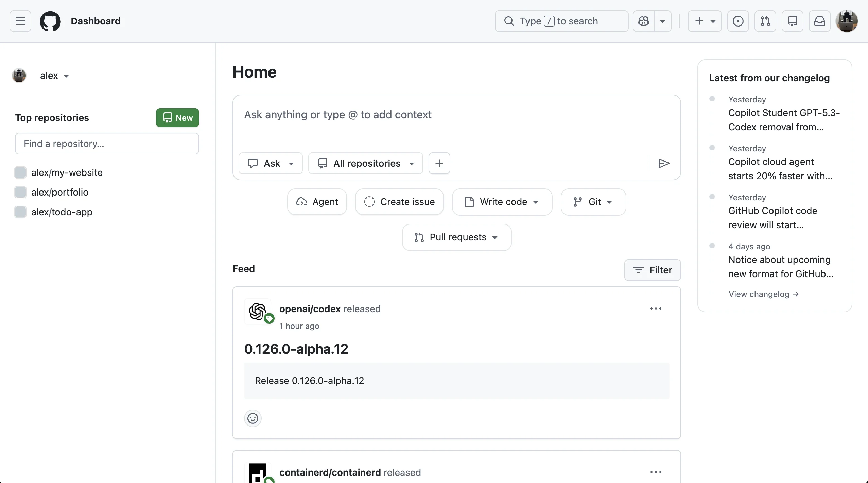
Task: Expand the Git dropdown
Action: 593,202
